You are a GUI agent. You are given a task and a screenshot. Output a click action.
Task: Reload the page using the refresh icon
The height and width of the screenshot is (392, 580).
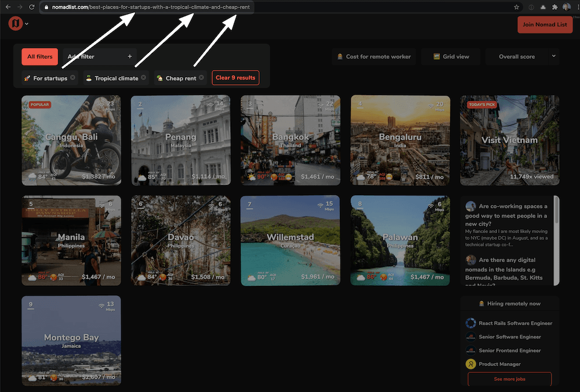point(31,8)
